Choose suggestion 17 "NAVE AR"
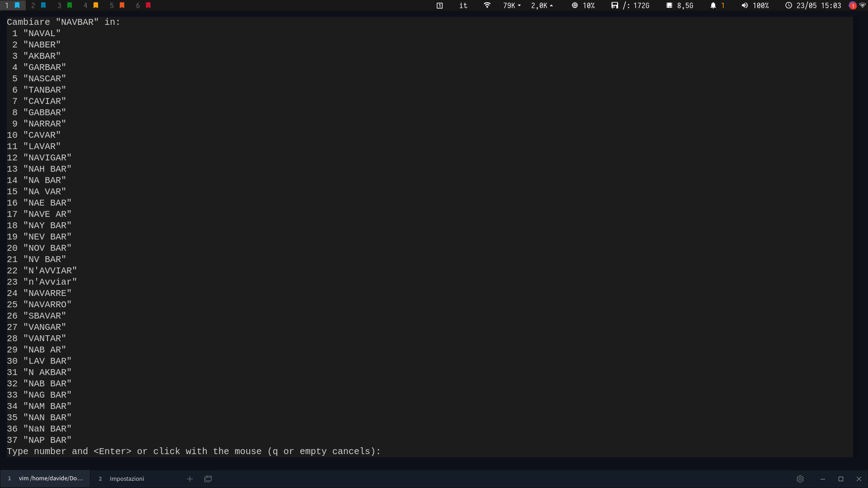The height and width of the screenshot is (488, 868). pyautogui.click(x=39, y=214)
